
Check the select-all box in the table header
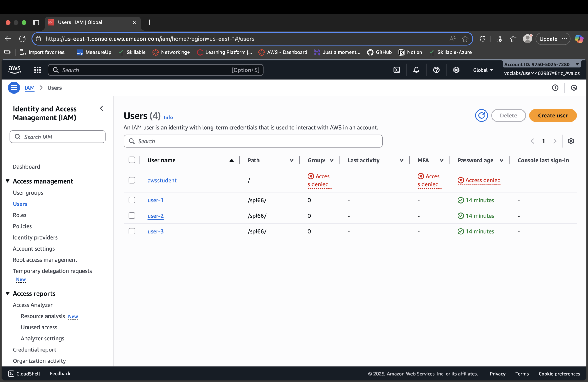(x=132, y=160)
